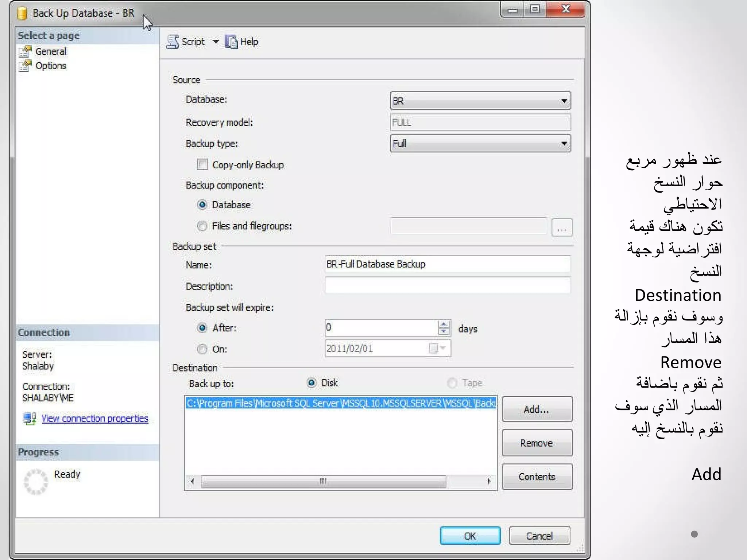Viewport: 747px width, 560px height.
Task: Select the General page icon
Action: pos(25,52)
